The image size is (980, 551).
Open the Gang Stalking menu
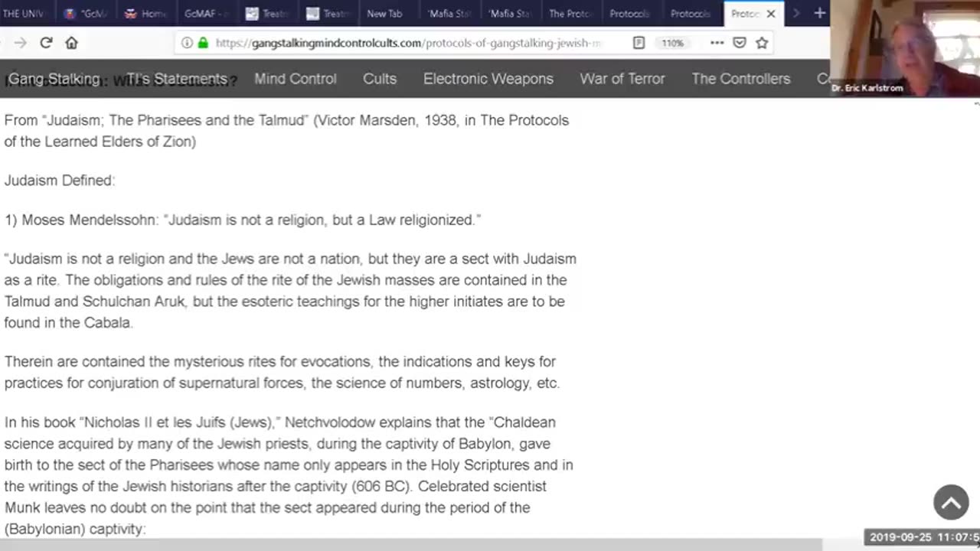(54, 79)
